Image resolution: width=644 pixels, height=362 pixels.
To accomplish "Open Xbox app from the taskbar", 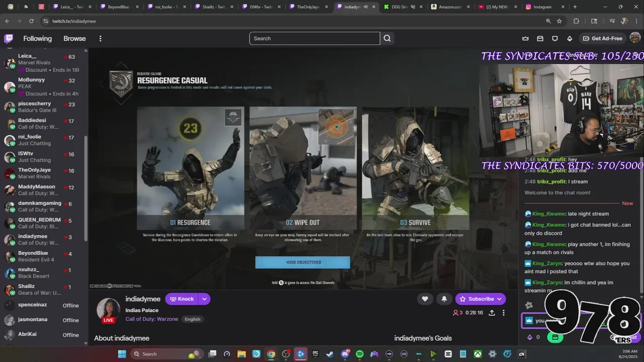I will point(477,354).
